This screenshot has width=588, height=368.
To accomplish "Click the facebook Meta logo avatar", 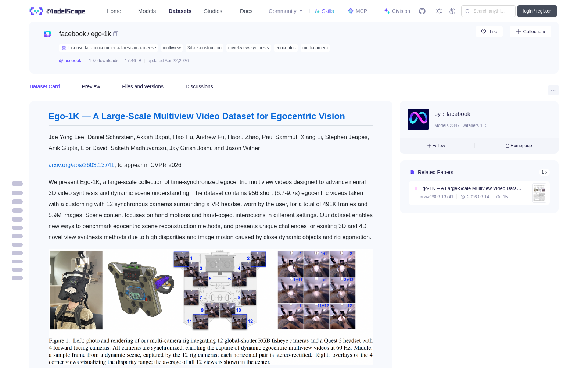I will (x=418, y=119).
